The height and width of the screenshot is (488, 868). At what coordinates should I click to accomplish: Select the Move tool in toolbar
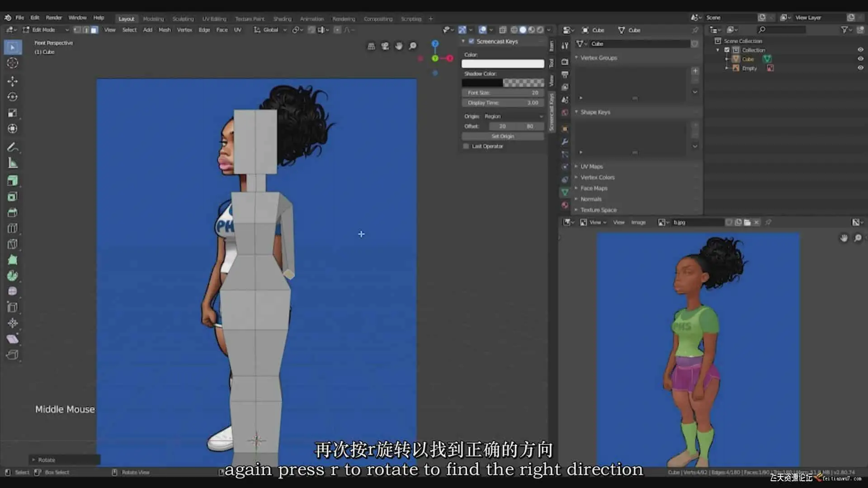coord(13,81)
